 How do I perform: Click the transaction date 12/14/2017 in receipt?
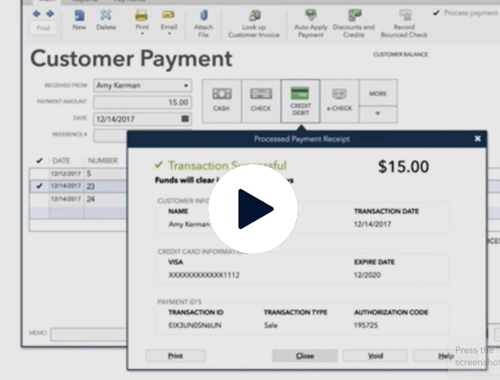[372, 224]
